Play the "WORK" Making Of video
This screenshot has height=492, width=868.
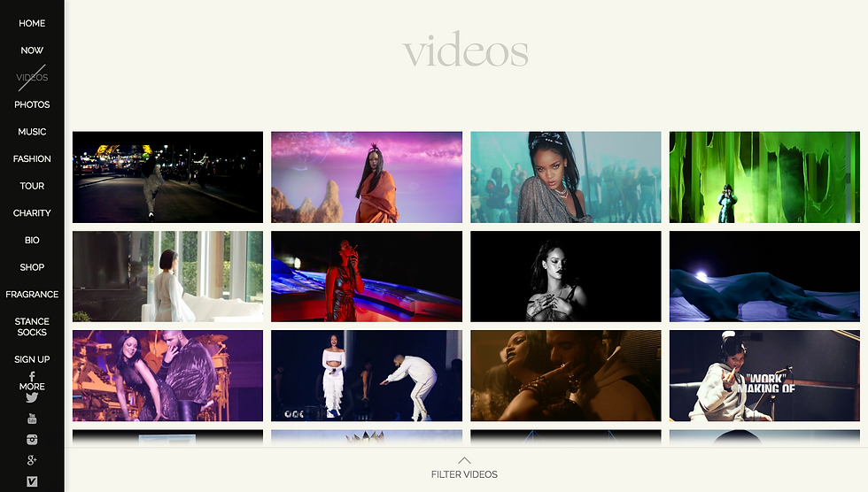pyautogui.click(x=764, y=376)
